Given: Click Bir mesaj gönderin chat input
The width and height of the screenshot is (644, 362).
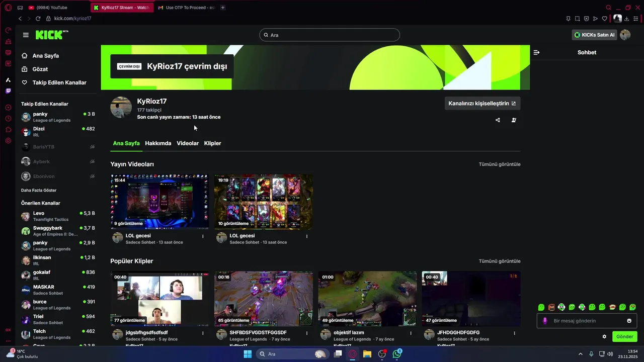Looking at the screenshot, I should pyautogui.click(x=587, y=321).
